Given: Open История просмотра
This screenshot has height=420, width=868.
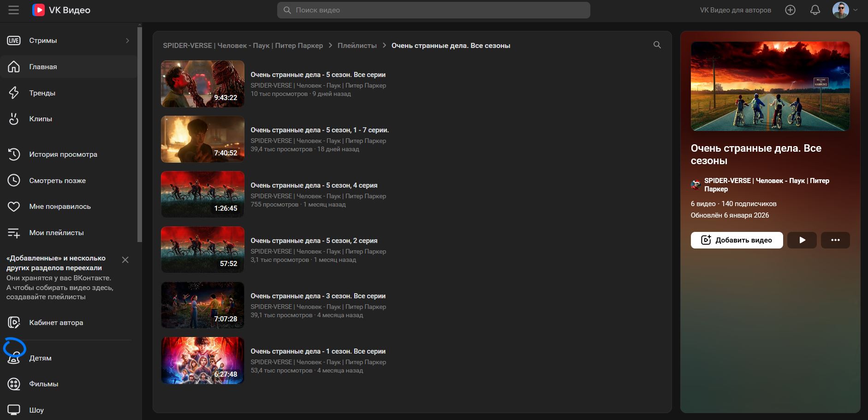Looking at the screenshot, I should coord(63,154).
